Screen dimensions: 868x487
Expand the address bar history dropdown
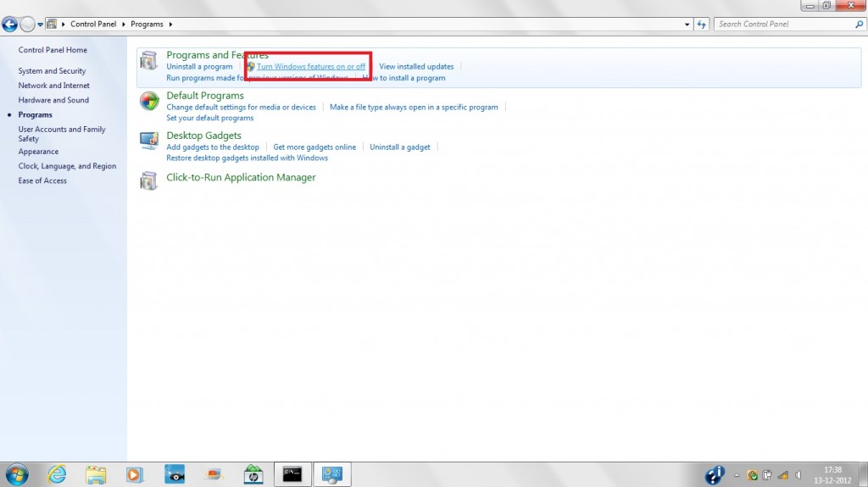pos(687,25)
